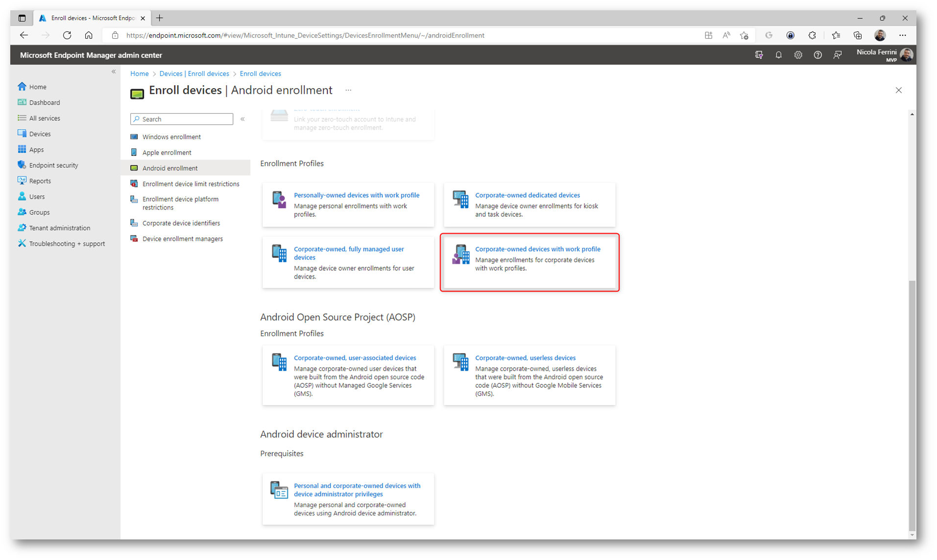Click the browser Back arrow
The height and width of the screenshot is (560, 937).
click(24, 35)
